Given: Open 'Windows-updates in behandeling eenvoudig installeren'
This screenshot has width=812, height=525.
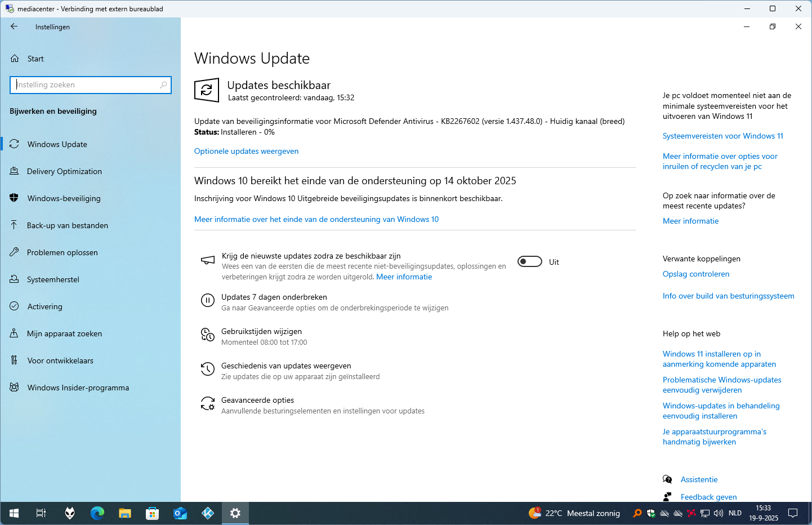Looking at the screenshot, I should coord(721,411).
